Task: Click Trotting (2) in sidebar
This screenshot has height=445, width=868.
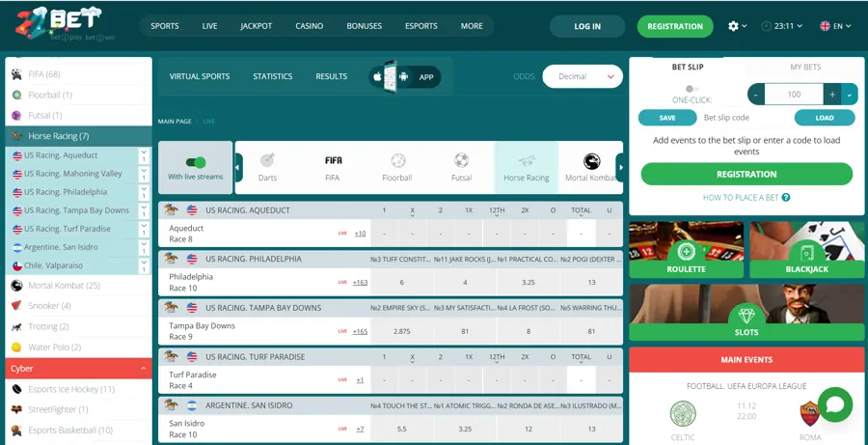Action: pos(79,326)
